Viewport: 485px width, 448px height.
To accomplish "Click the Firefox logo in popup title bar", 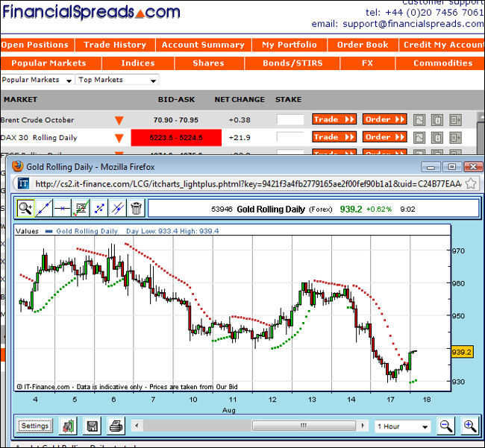I will point(18,166).
